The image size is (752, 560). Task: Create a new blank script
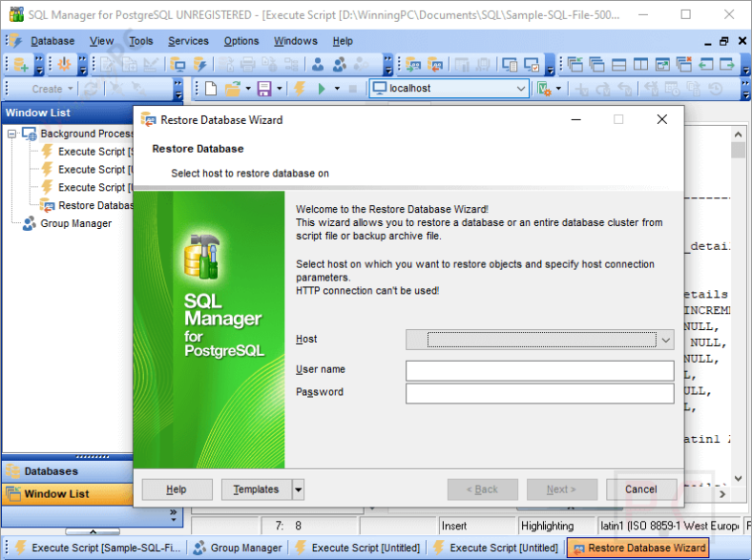pyautogui.click(x=211, y=89)
